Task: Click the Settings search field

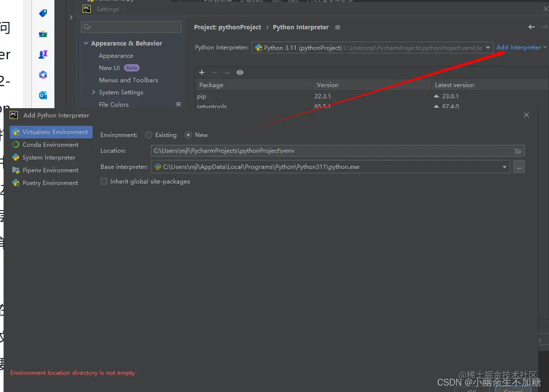Action: pyautogui.click(x=131, y=27)
